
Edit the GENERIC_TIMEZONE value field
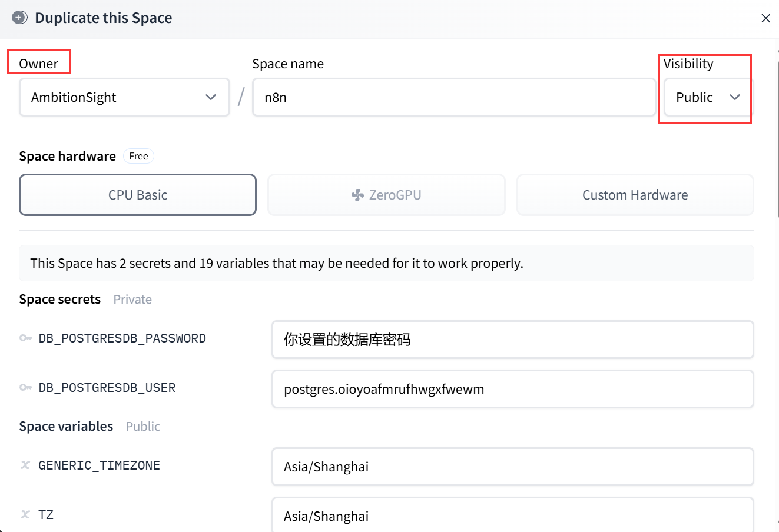point(512,467)
